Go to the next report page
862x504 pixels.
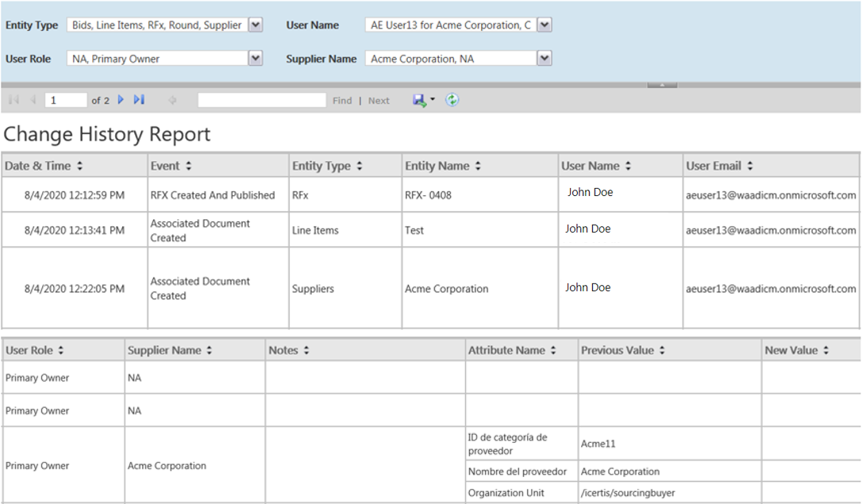tap(121, 100)
